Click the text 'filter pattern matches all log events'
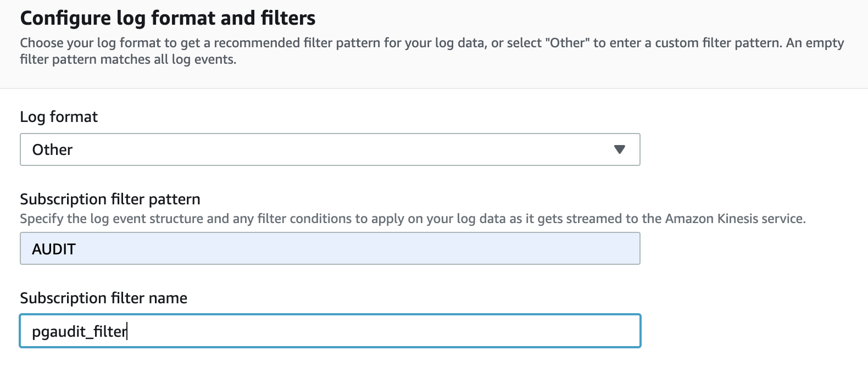The width and height of the screenshot is (868, 367). [127, 59]
